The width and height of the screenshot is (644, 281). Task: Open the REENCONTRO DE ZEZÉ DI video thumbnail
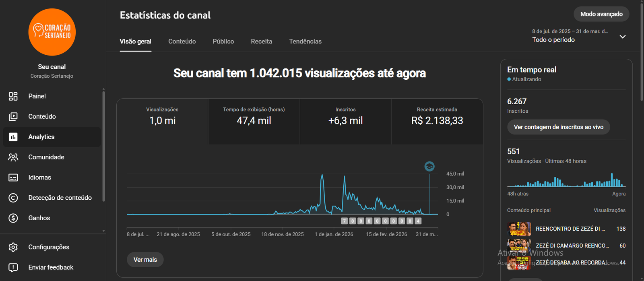click(519, 229)
